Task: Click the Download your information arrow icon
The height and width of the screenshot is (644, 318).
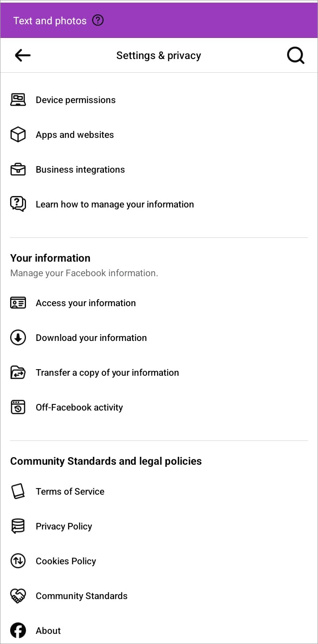Action: point(18,338)
